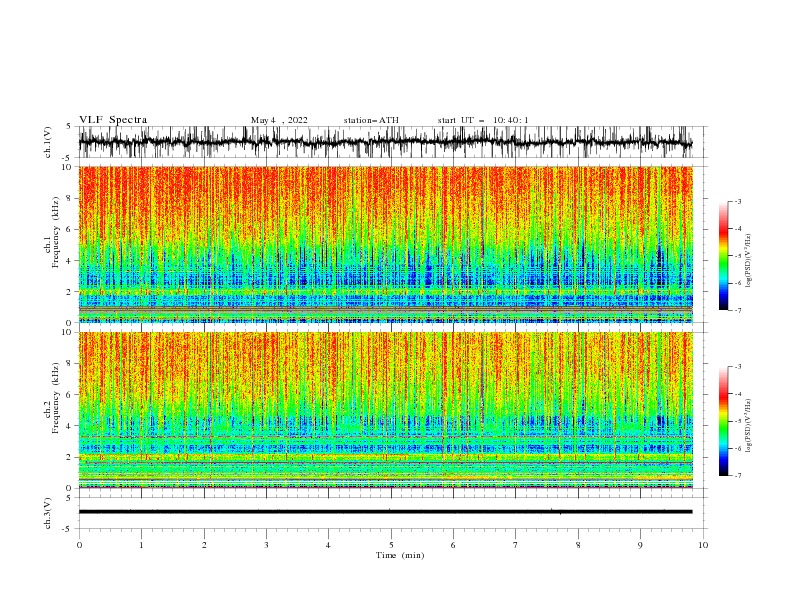The image size is (792, 612).
Task: Click the -7 tick on ch.2 colorbar
Action: point(738,476)
